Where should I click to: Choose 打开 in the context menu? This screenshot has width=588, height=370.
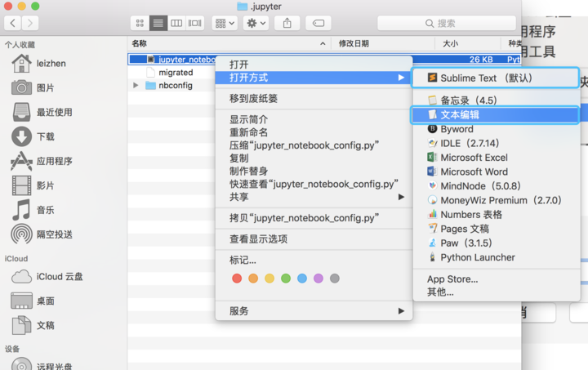314,65
